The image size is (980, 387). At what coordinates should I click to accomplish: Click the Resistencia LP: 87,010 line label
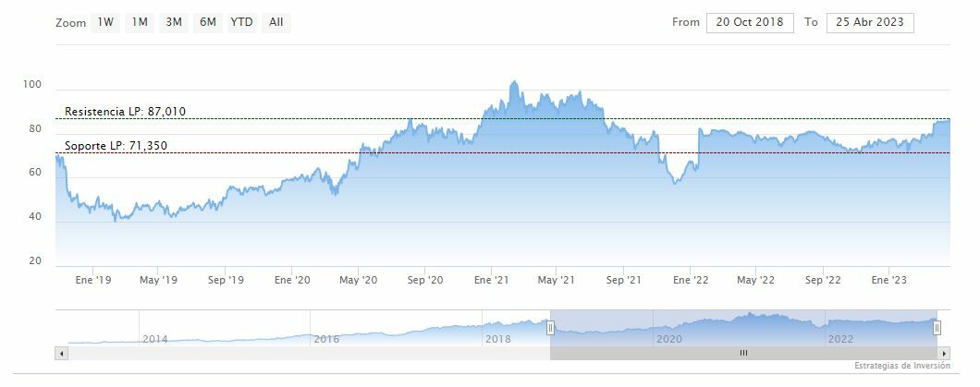pyautogui.click(x=125, y=112)
